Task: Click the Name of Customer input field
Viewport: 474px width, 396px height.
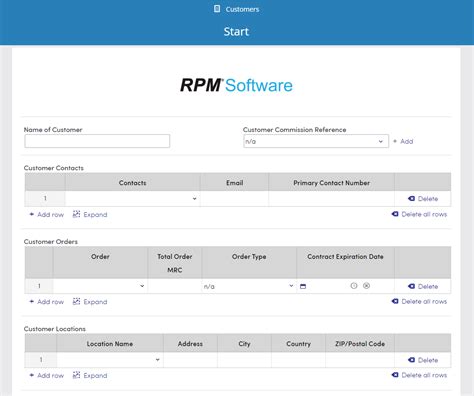Action: pyautogui.click(x=97, y=141)
